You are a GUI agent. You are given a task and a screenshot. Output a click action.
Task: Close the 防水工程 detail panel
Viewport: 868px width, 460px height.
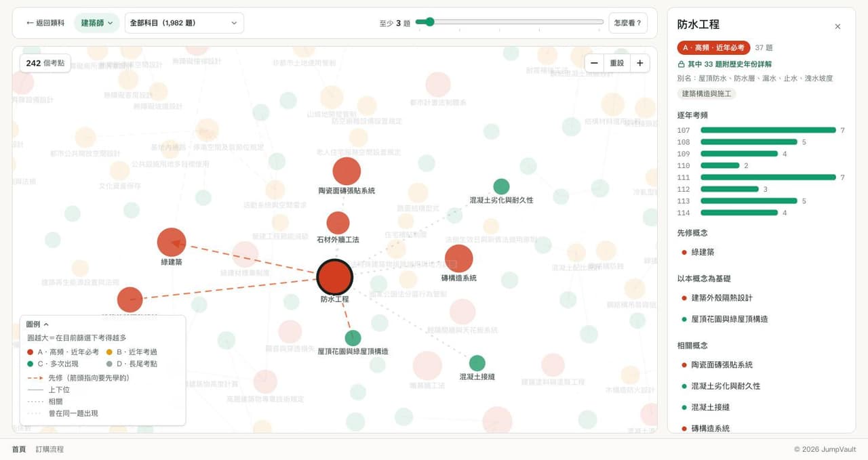(837, 26)
